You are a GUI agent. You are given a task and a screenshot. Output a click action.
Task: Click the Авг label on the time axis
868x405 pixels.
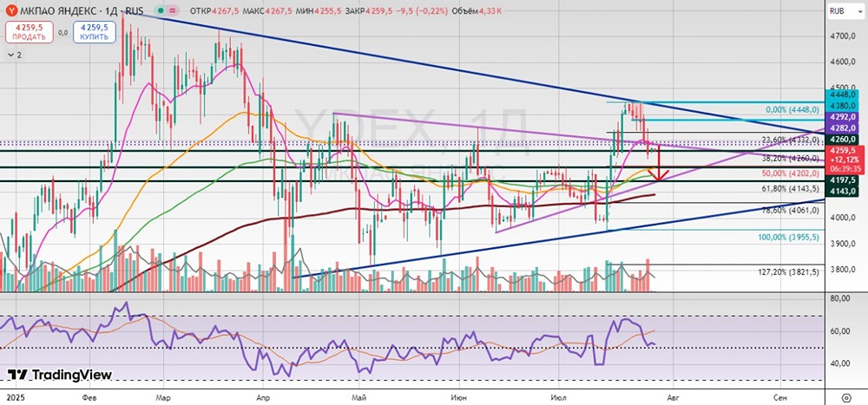(673, 397)
